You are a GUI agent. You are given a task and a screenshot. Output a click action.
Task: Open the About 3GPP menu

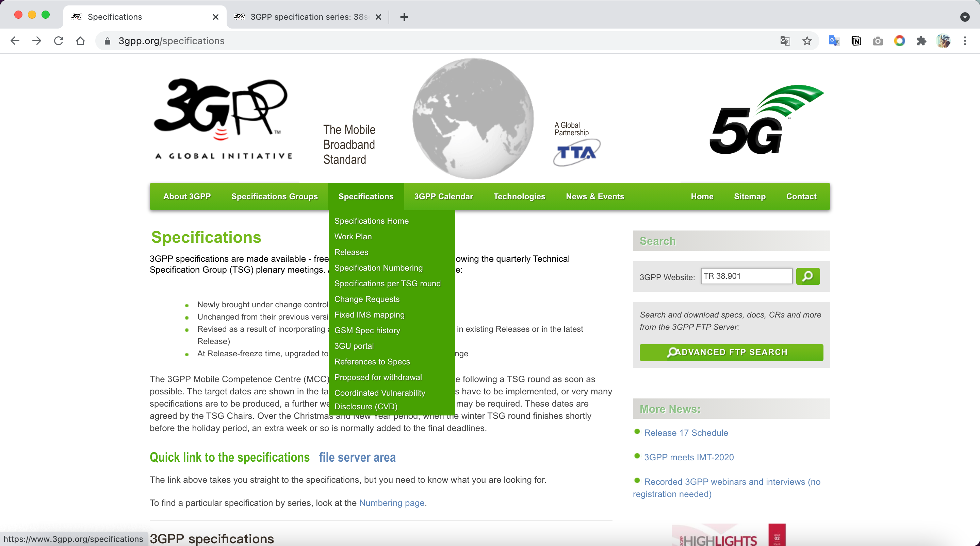tap(187, 196)
